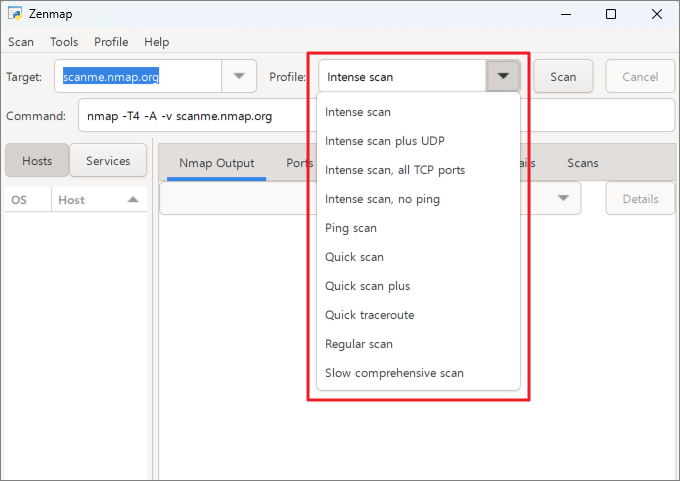The image size is (680, 481).
Task: Select Quick scan profile
Action: pos(418,257)
